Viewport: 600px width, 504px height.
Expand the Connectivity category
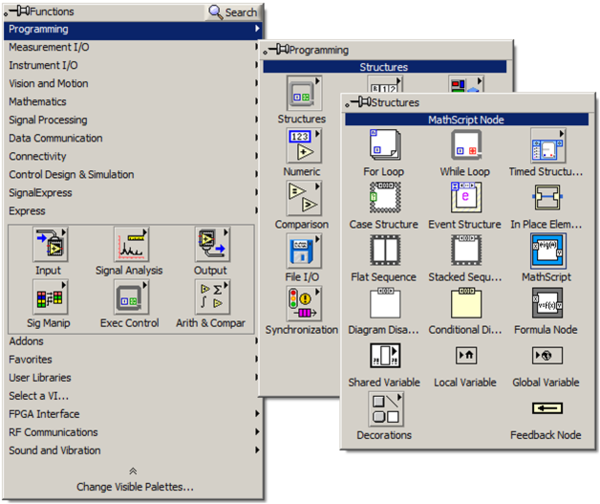[133, 156]
